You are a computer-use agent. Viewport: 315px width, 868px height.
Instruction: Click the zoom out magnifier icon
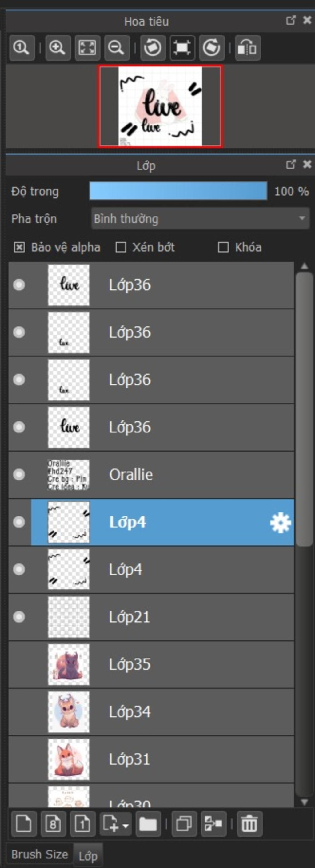coord(117,47)
